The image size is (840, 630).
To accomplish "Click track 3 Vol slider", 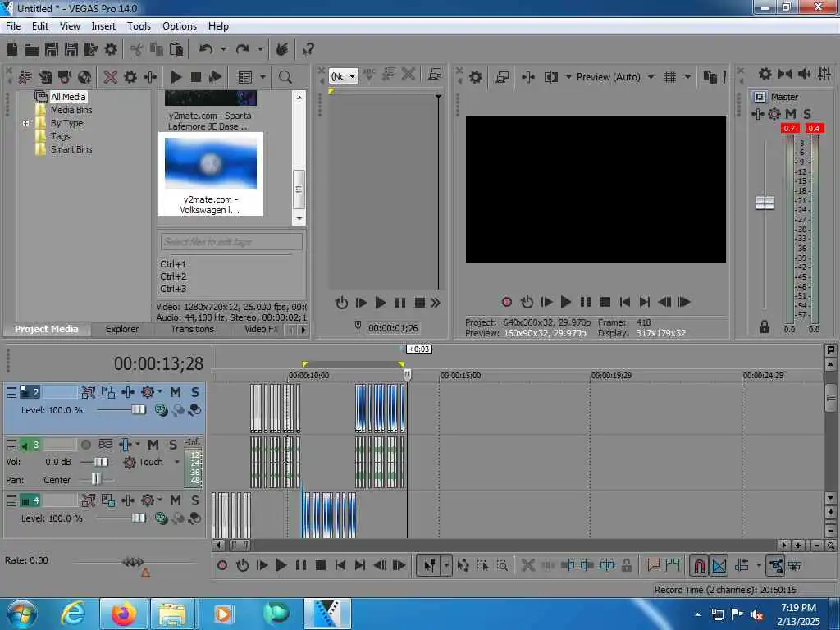I will point(101,462).
